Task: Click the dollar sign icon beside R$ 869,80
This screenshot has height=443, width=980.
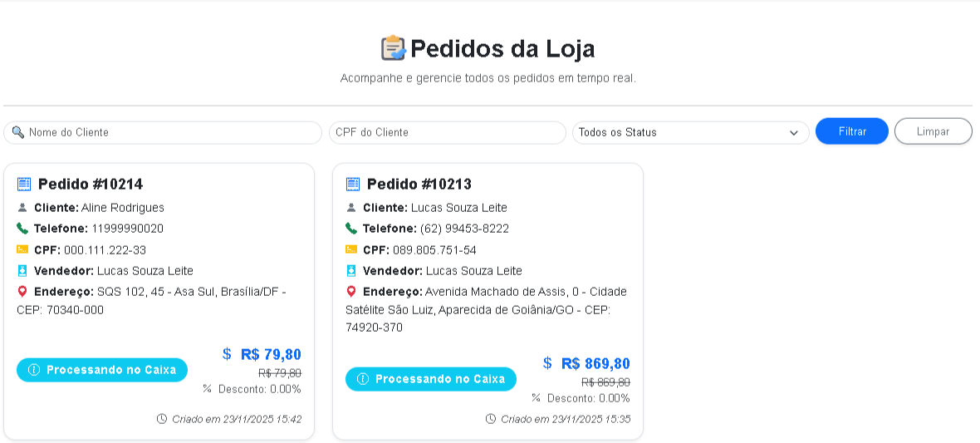Action: (x=547, y=363)
